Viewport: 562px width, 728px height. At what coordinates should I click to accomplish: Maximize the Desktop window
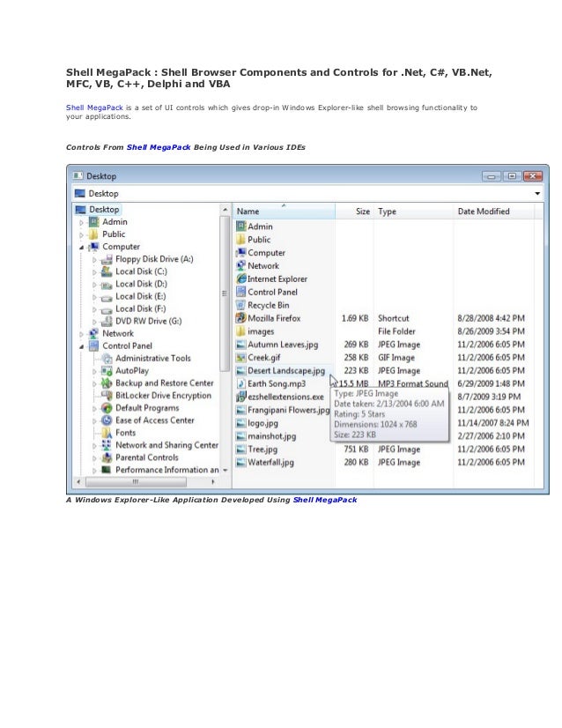[x=512, y=176]
